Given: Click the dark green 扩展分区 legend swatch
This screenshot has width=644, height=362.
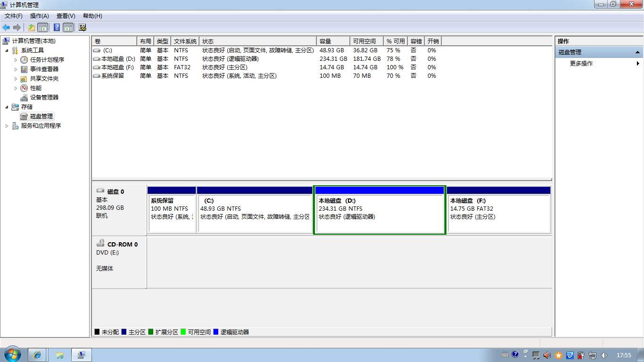Looking at the screenshot, I should pyautogui.click(x=151, y=332).
